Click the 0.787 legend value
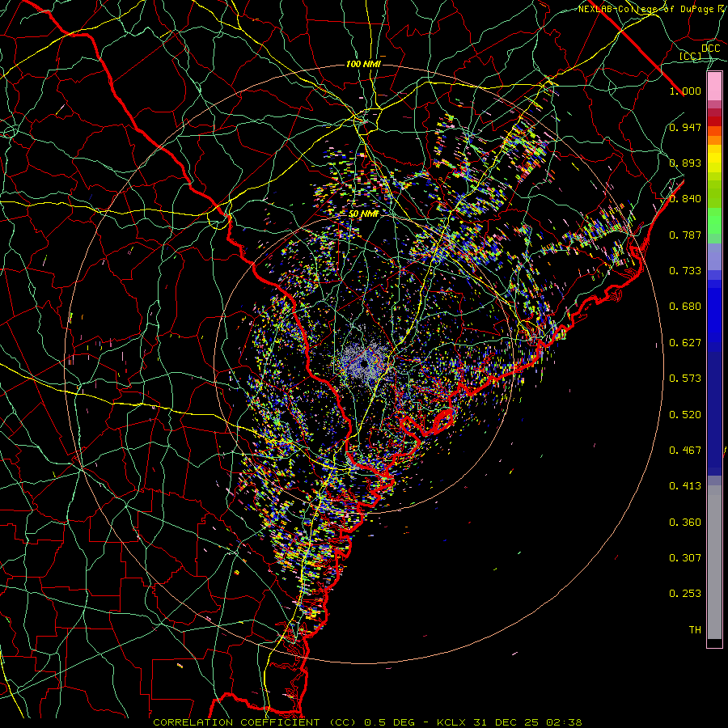Viewport: 728px width, 728px height. coord(685,235)
